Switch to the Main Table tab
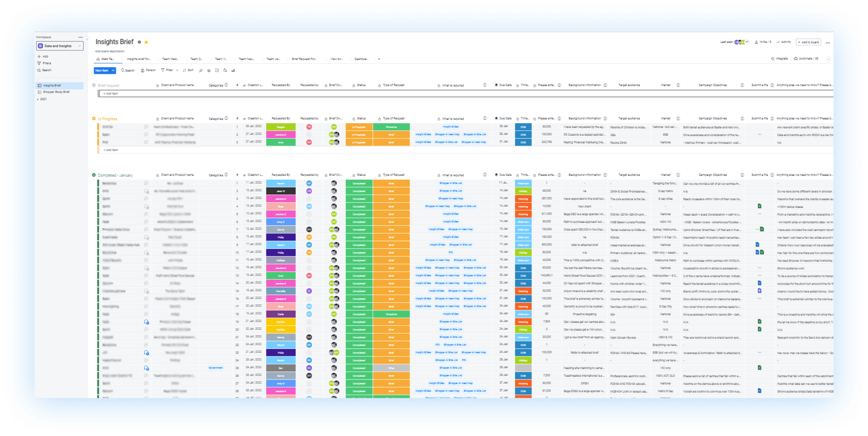Viewport: 868px width, 436px height. click(106, 59)
